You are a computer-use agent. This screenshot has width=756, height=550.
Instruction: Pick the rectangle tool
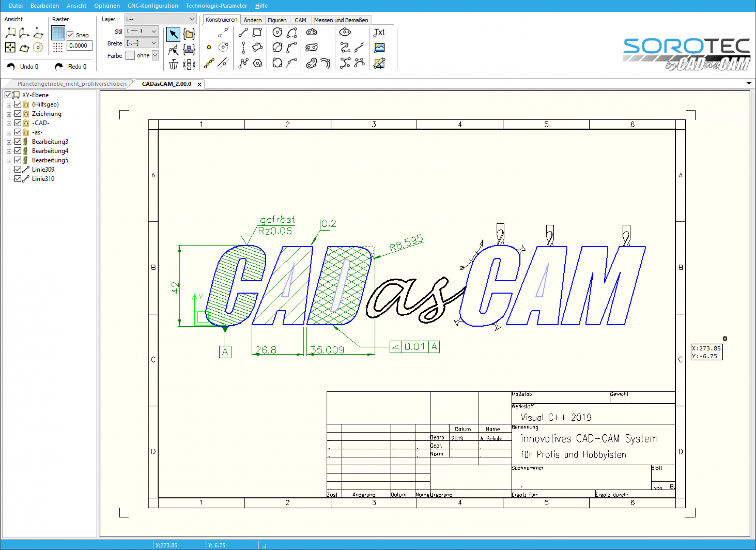coord(257,33)
